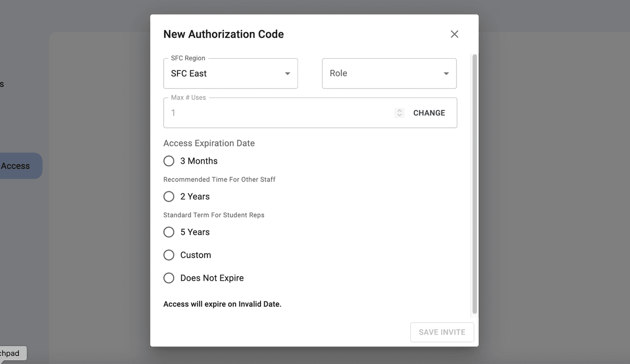The width and height of the screenshot is (630, 364).
Task: Click the Access Expiration Date heading
Action: pos(209,143)
